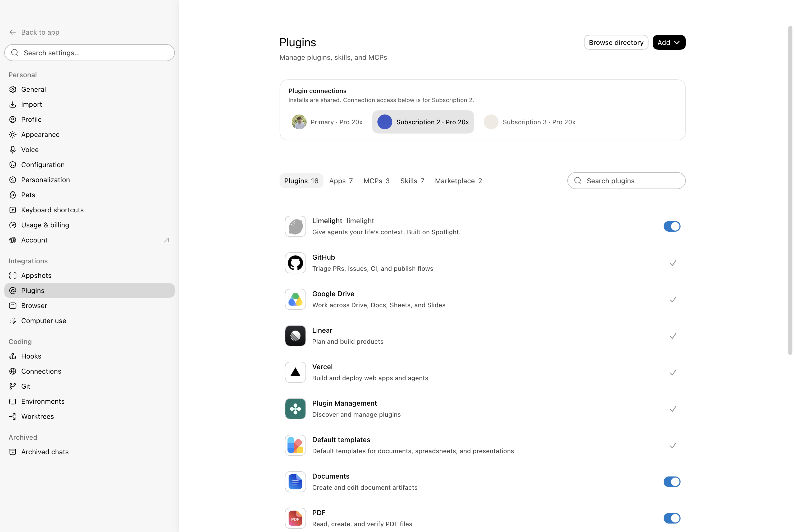Switch to the Apps tab

tap(341, 181)
